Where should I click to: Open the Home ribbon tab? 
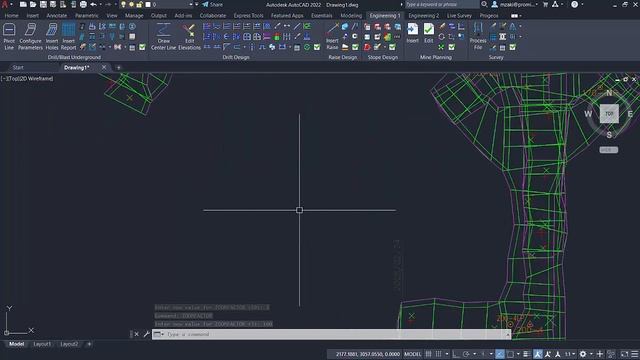(x=11, y=16)
